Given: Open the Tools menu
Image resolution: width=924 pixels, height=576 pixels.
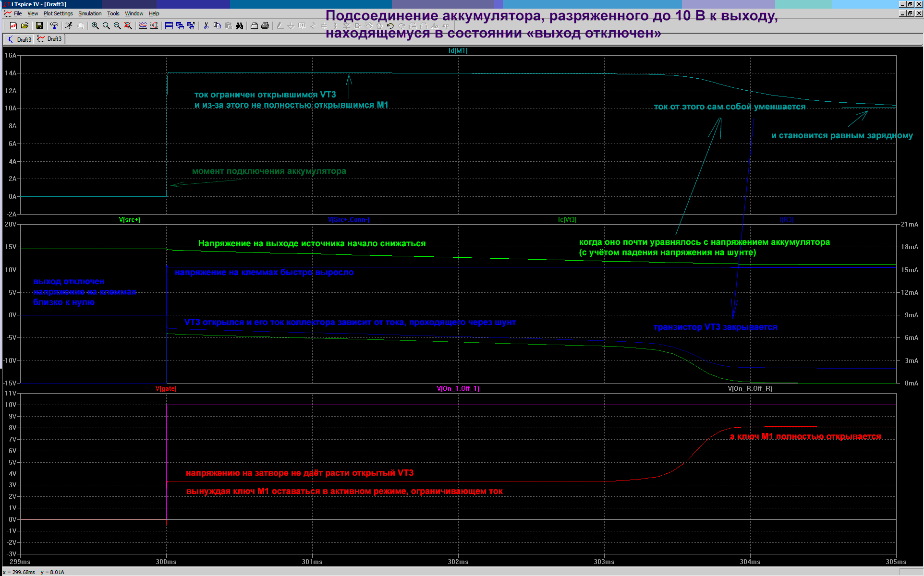Looking at the screenshot, I should [113, 13].
